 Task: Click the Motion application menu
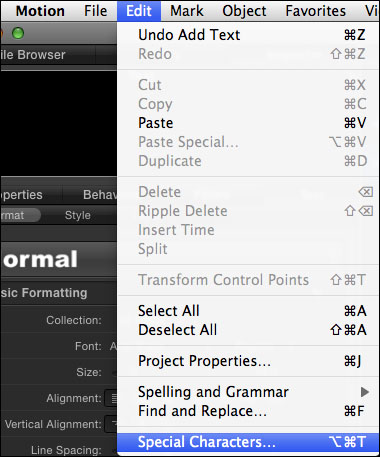40,11
